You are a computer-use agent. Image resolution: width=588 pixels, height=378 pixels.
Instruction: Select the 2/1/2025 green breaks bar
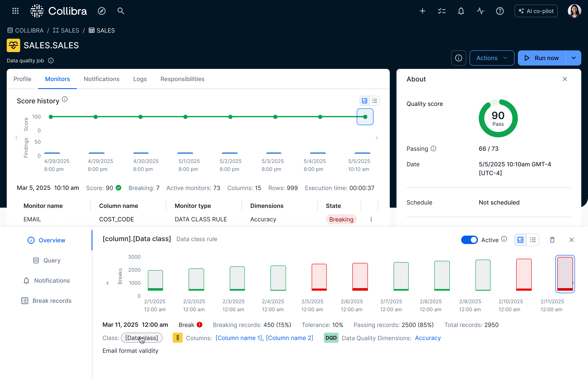pos(155,280)
